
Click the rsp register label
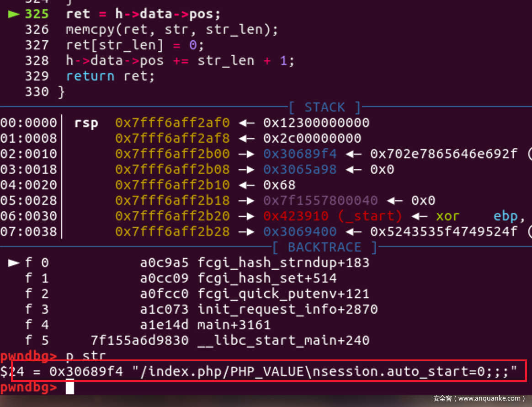[86, 123]
